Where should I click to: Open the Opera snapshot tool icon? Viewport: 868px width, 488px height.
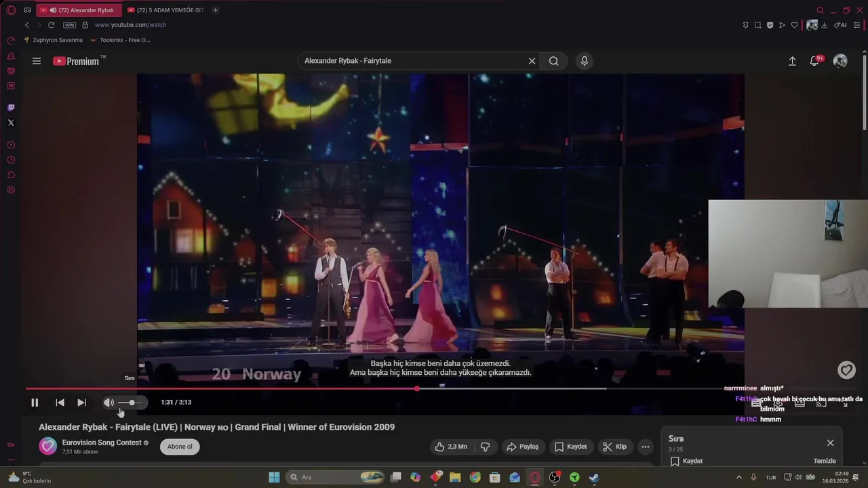coord(757,25)
